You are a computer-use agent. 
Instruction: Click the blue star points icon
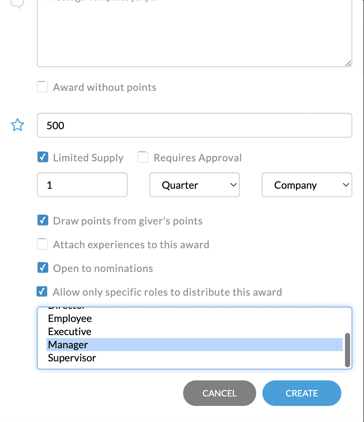coord(17,125)
